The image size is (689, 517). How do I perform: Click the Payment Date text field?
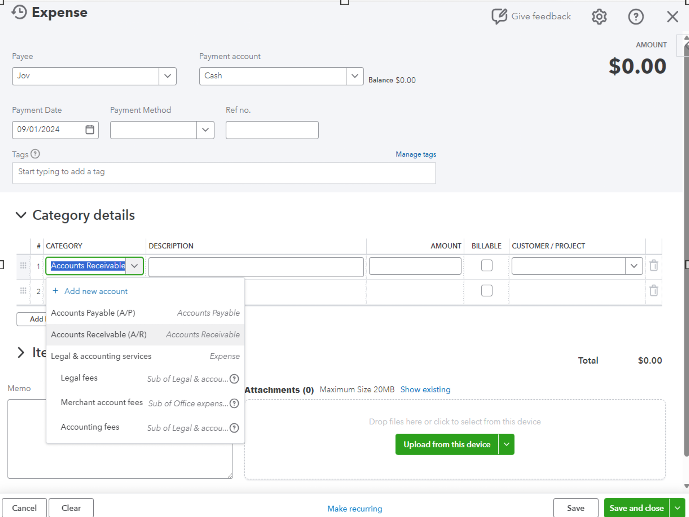tap(48, 130)
